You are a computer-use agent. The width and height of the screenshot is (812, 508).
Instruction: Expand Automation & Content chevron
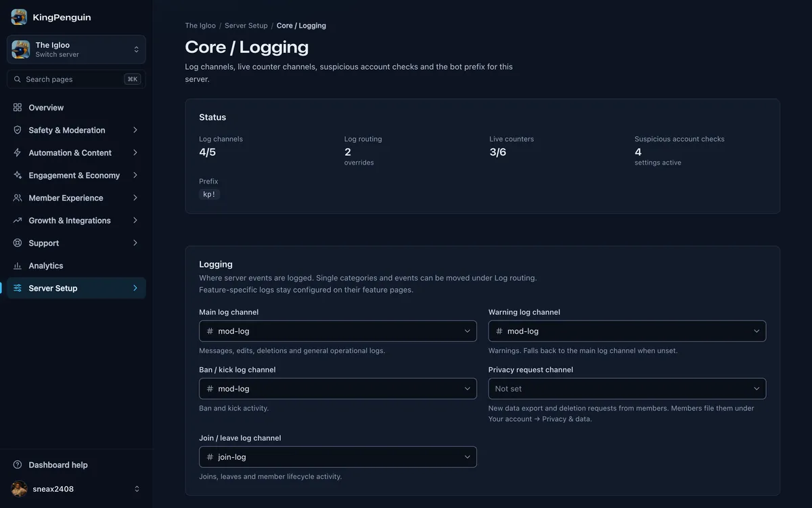coord(135,152)
